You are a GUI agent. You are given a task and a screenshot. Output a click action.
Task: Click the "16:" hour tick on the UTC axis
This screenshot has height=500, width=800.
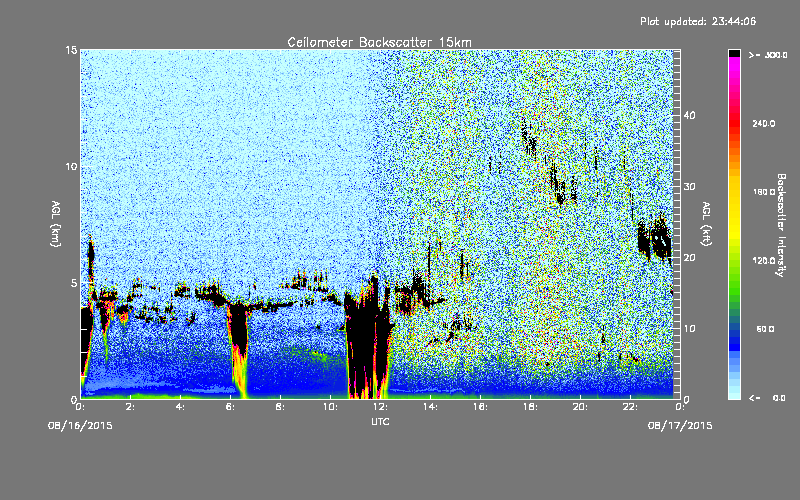[x=480, y=407]
